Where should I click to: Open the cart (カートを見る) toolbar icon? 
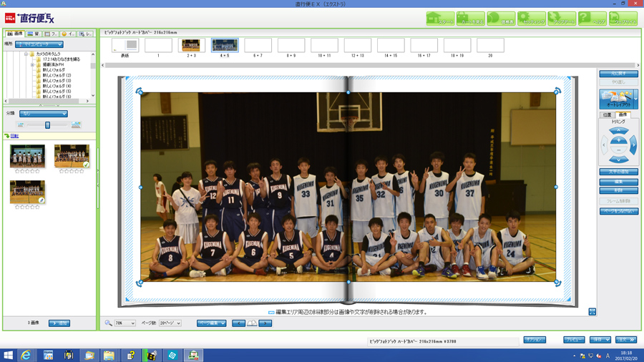click(470, 19)
